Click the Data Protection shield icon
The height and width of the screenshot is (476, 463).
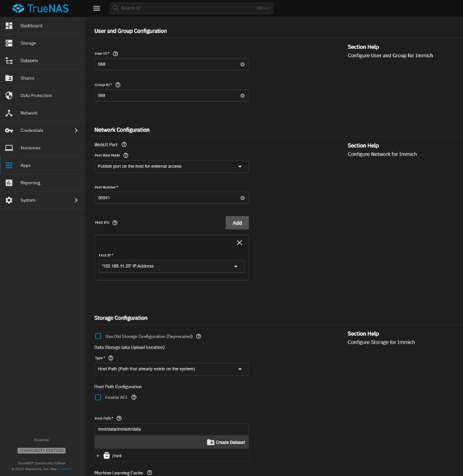pos(9,95)
